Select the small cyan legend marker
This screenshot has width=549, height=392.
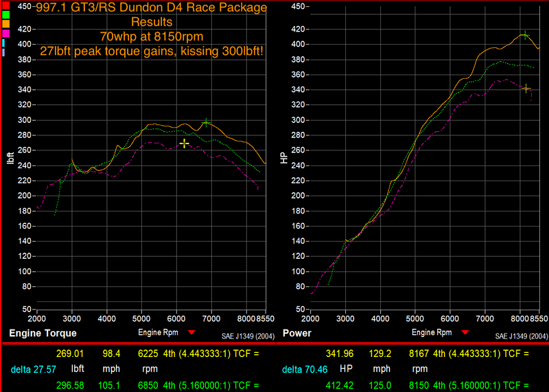(x=4, y=43)
